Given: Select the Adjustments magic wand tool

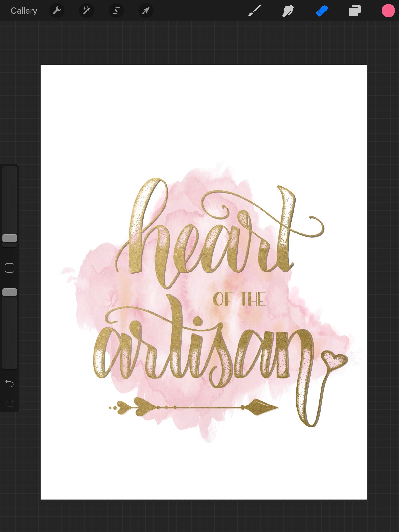Looking at the screenshot, I should tap(87, 11).
